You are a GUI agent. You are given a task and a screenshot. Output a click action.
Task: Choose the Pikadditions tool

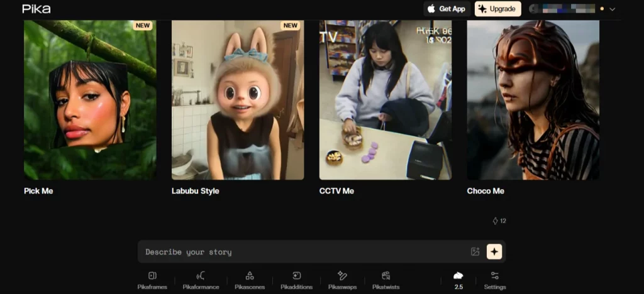296,280
